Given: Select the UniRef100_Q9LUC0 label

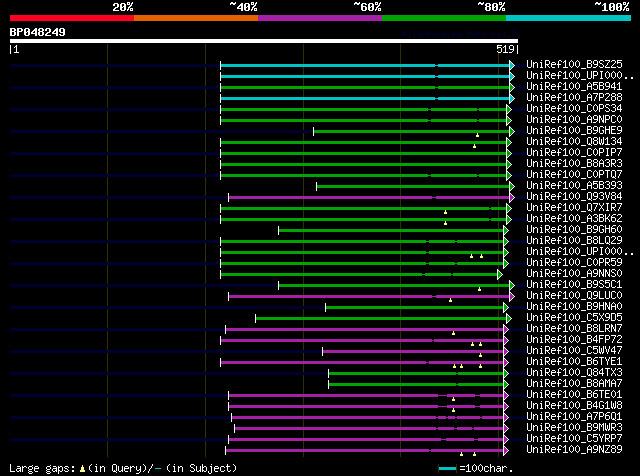Looking at the screenshot, I should click(574, 296).
